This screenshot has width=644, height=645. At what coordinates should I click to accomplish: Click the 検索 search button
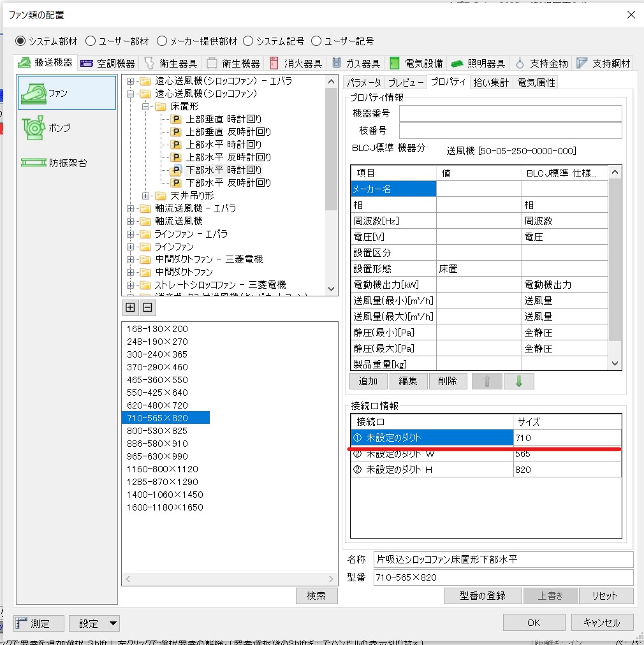(x=316, y=595)
